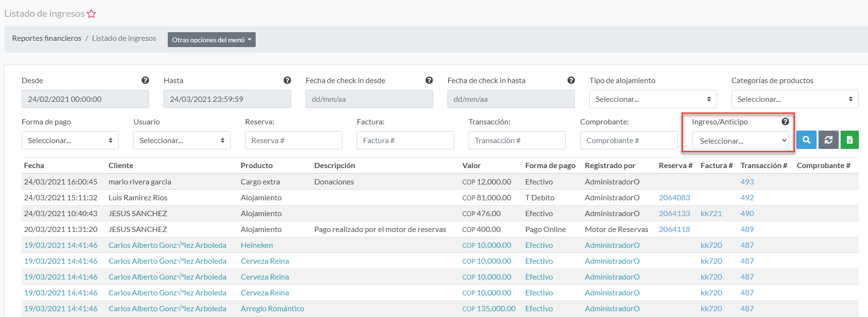Open the Otras opciones del menú menu
This screenshot has width=868, height=317.
pyautogui.click(x=211, y=40)
